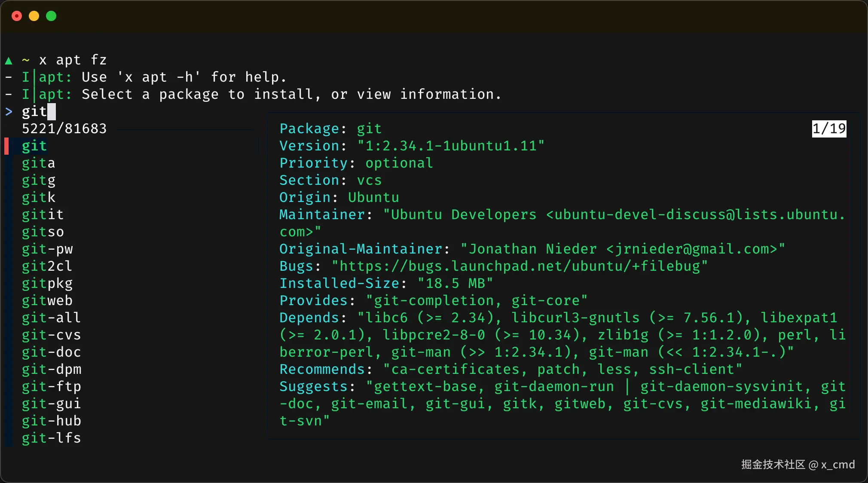Click the green maximize window button
868x483 pixels.
tap(51, 16)
